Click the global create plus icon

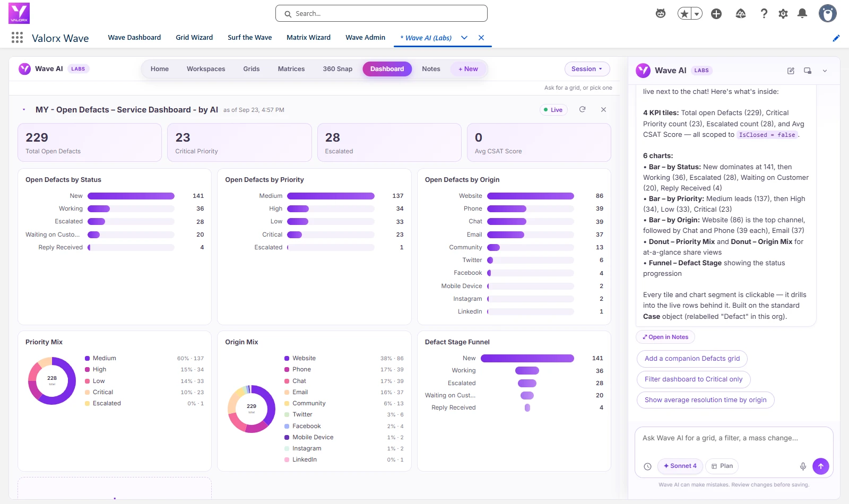716,14
